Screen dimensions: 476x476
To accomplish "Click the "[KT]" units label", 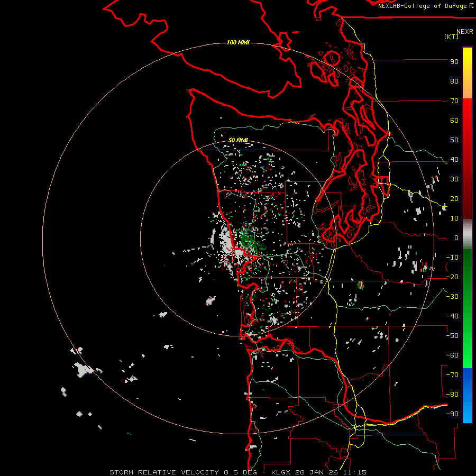I will click(x=452, y=36).
